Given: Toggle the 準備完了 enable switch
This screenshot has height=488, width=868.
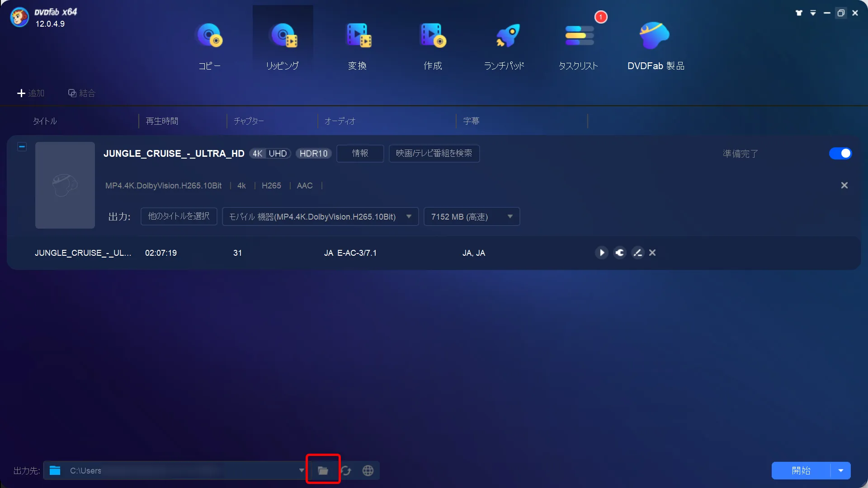Looking at the screenshot, I should [x=840, y=154].
